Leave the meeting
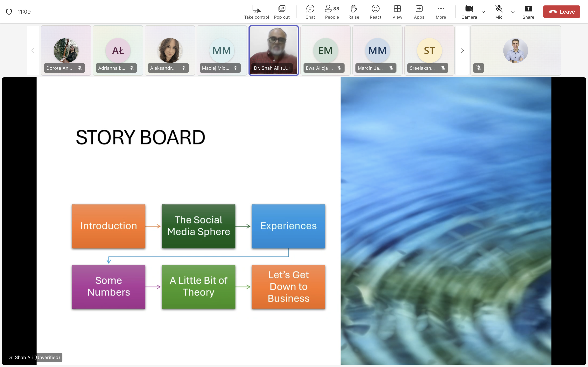This screenshot has width=588, height=367. tap(562, 12)
